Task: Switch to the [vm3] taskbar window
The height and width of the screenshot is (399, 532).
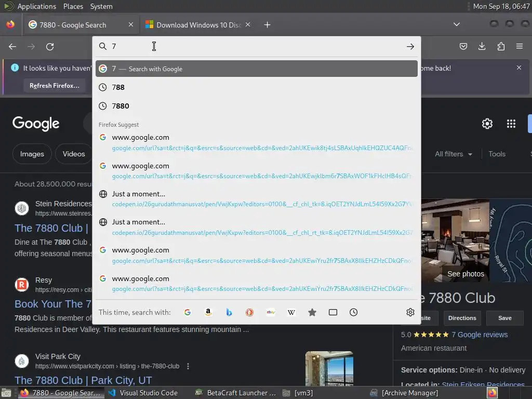Action: (298, 393)
